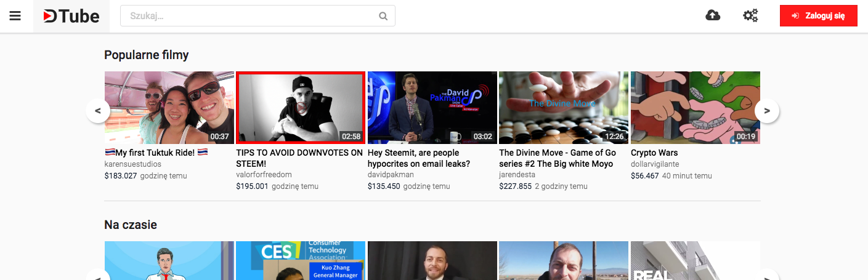
Task: Click the search magnifier icon
Action: (383, 16)
